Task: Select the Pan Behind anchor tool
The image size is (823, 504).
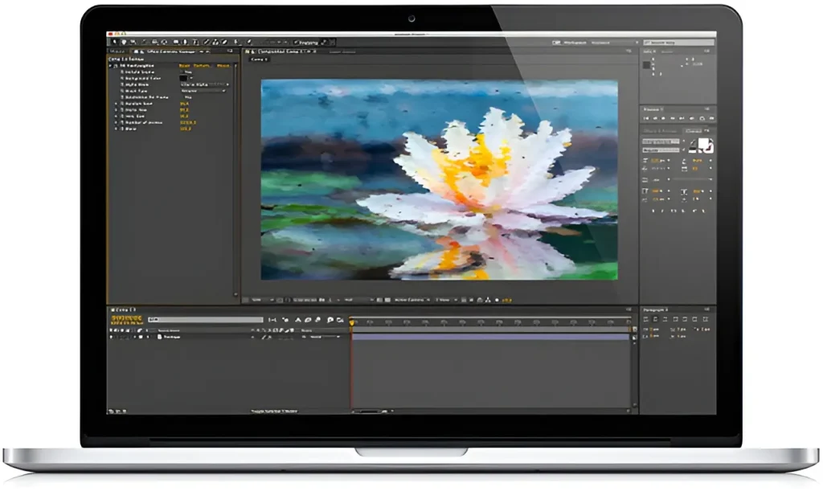Action: [164, 42]
